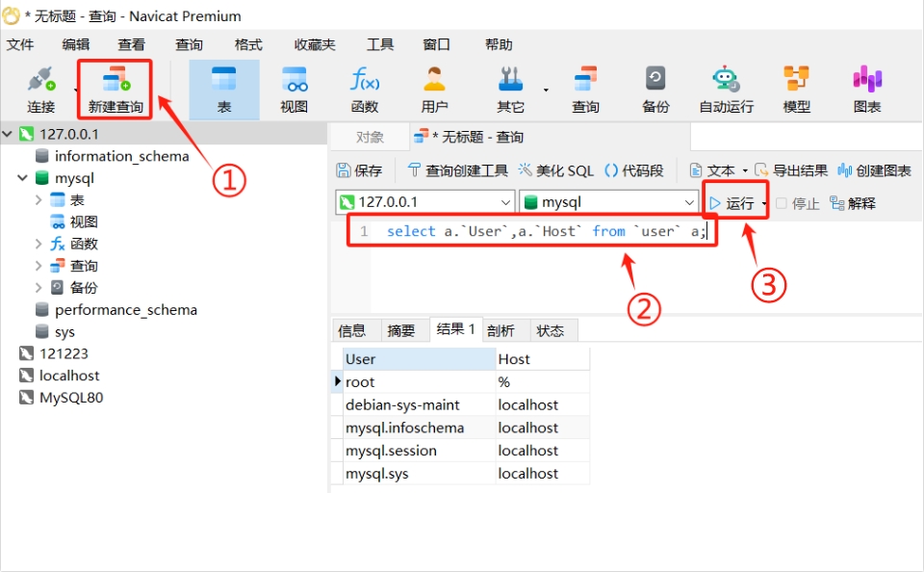Click 创建图表 create chart button
This screenshot has height=572, width=924.
tap(875, 170)
